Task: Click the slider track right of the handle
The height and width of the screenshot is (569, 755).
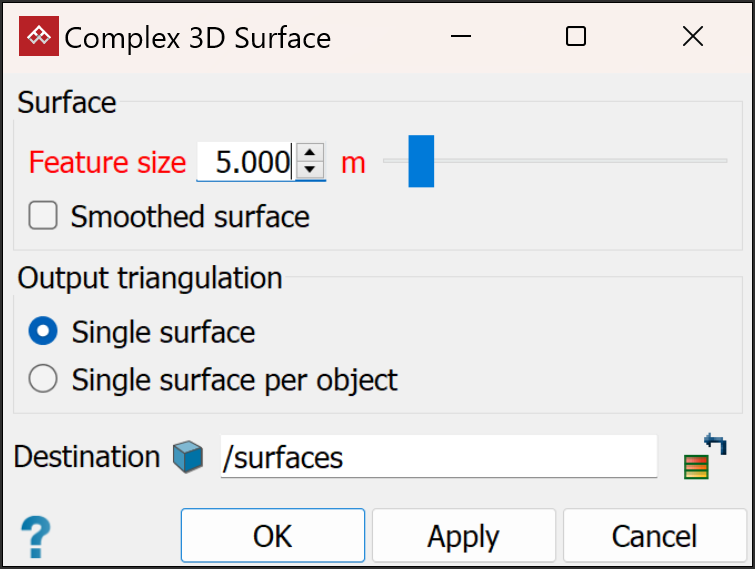Action: pos(580,160)
